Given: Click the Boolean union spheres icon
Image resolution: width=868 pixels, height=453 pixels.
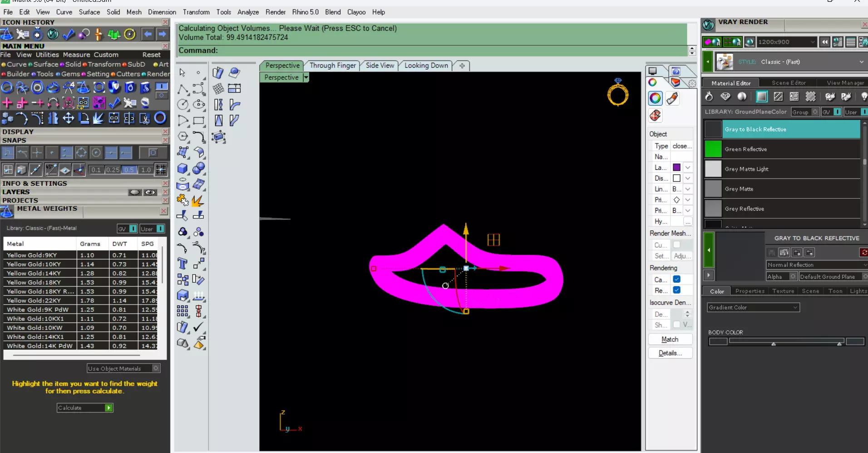Looking at the screenshot, I should 198,168.
